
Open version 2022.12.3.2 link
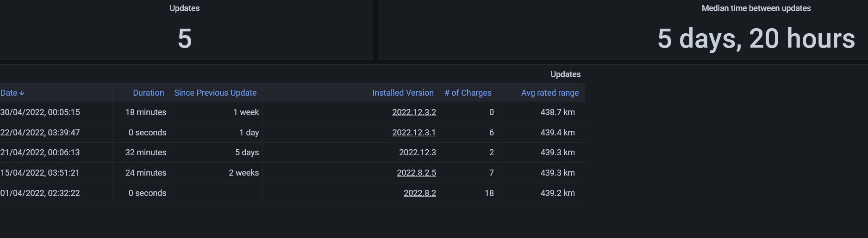[414, 112]
